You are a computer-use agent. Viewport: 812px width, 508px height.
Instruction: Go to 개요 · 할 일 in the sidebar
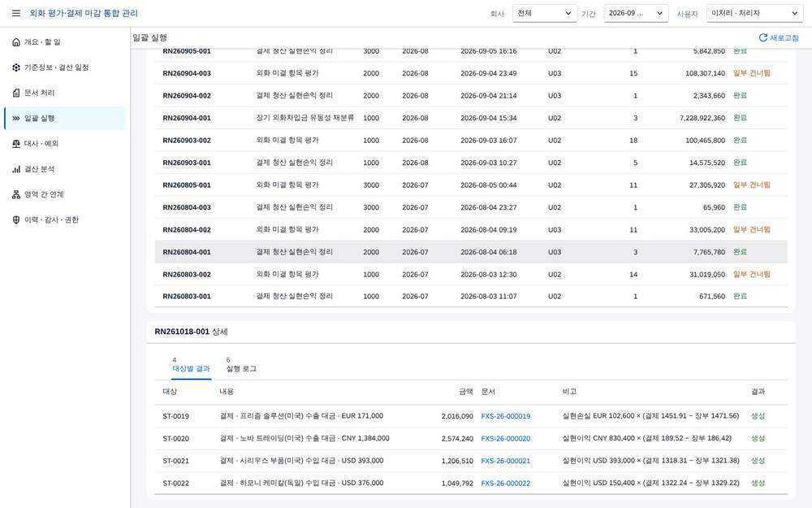[65, 42]
